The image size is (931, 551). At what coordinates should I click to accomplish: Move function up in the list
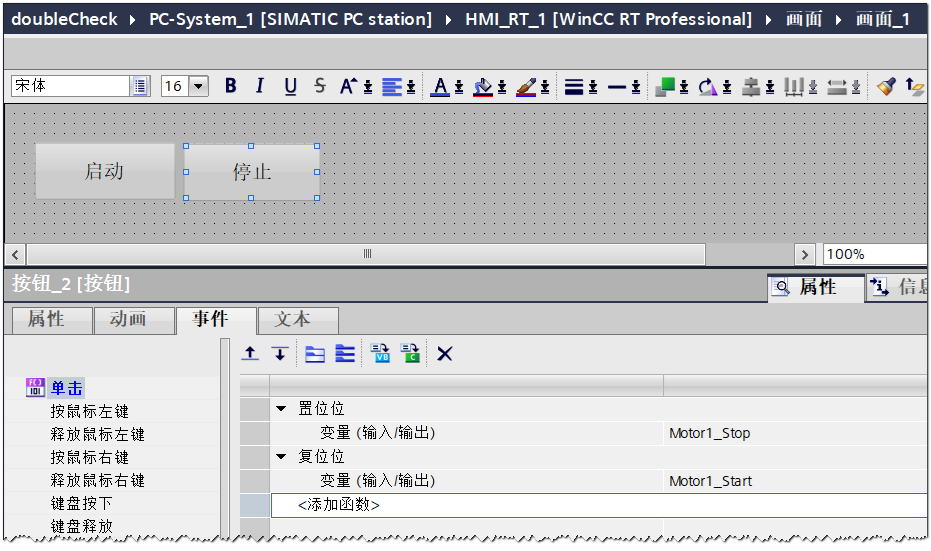251,354
